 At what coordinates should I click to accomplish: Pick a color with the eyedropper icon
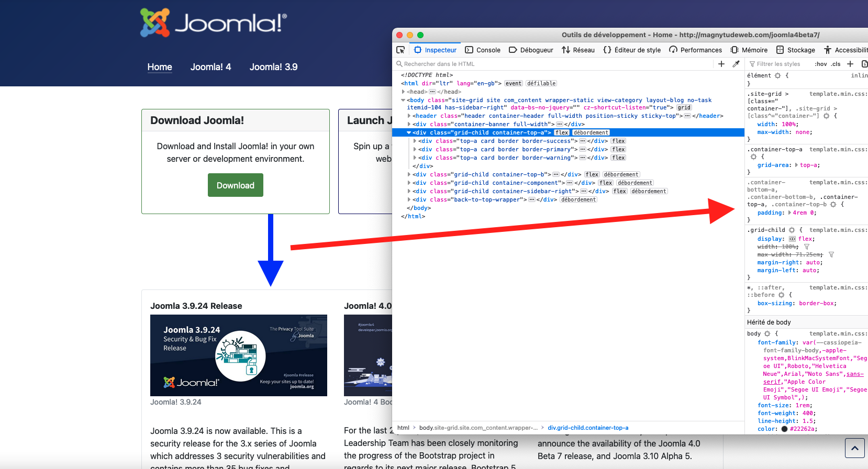point(736,64)
